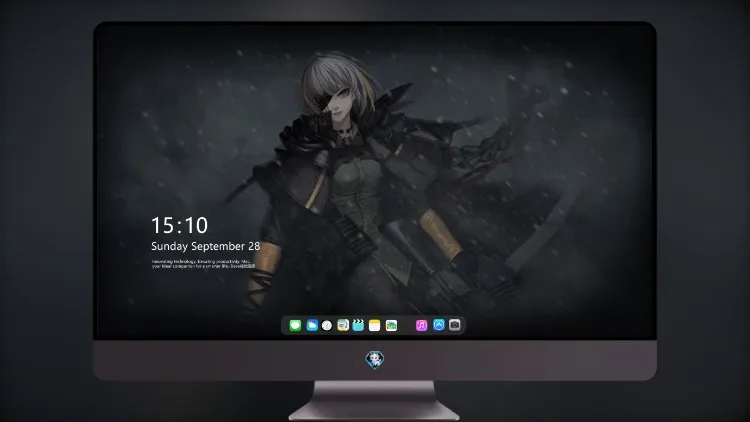Open the Camera app in the dock
The width and height of the screenshot is (750, 422).
[x=455, y=325]
